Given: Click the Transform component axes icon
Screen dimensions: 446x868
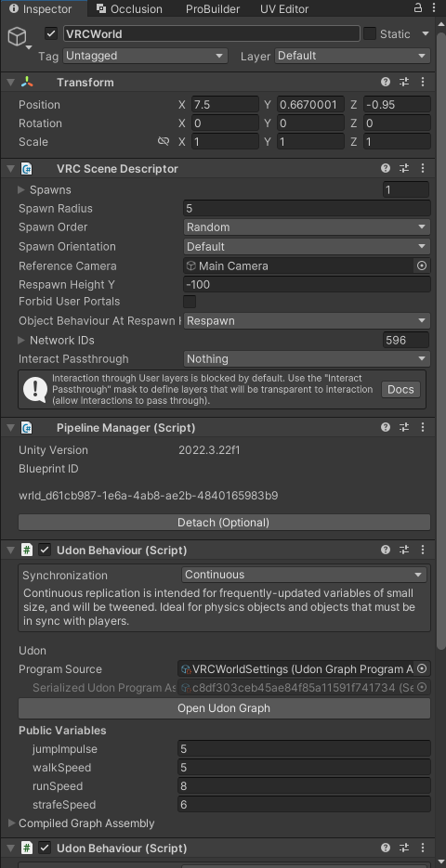Looking at the screenshot, I should pos(27,82).
